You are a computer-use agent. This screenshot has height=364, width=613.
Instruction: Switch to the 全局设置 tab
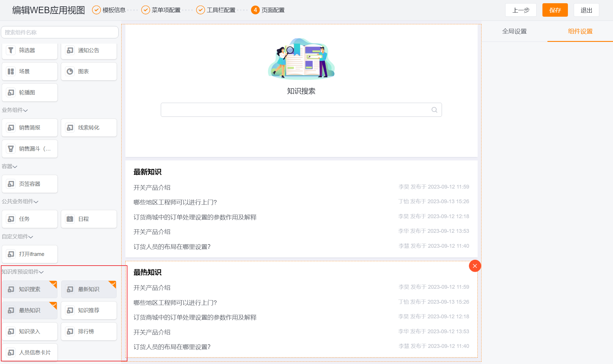tap(514, 31)
